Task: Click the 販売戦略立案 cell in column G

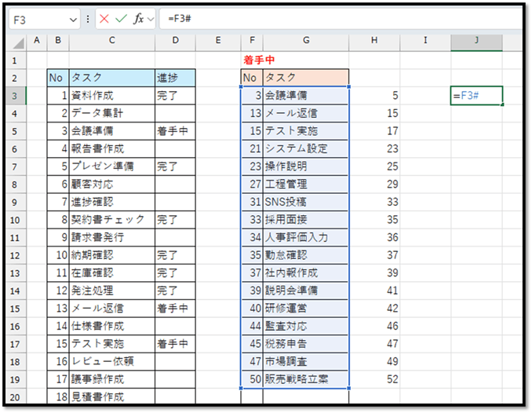Action: pos(305,379)
